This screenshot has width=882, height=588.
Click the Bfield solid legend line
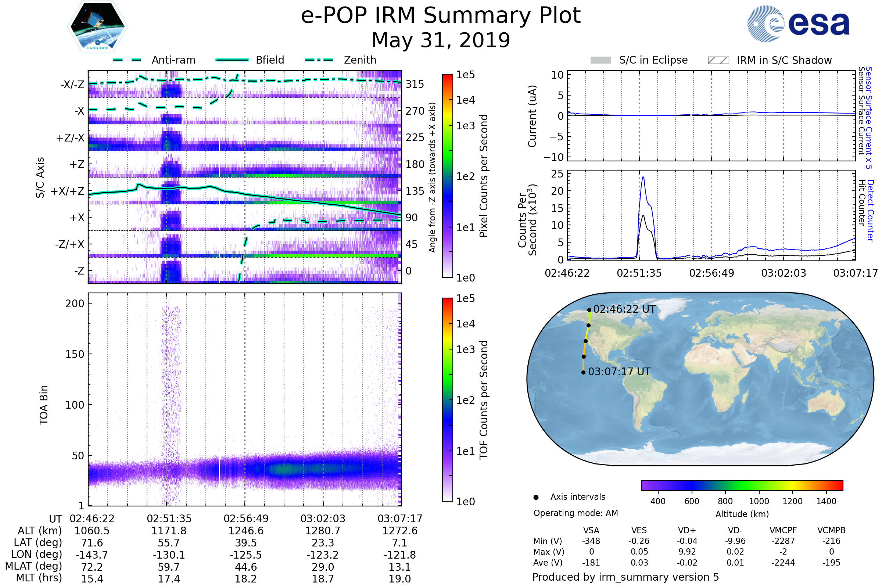pos(232,60)
